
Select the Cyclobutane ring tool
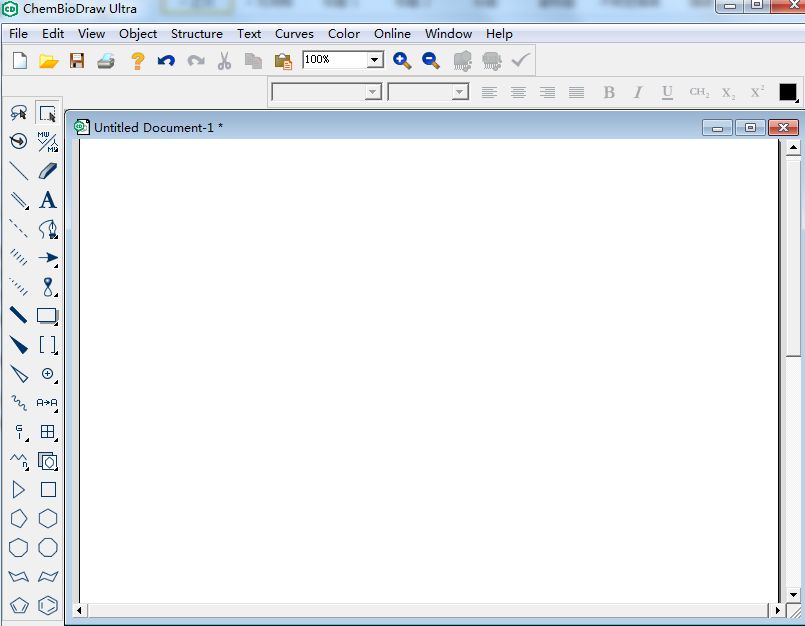(x=48, y=490)
